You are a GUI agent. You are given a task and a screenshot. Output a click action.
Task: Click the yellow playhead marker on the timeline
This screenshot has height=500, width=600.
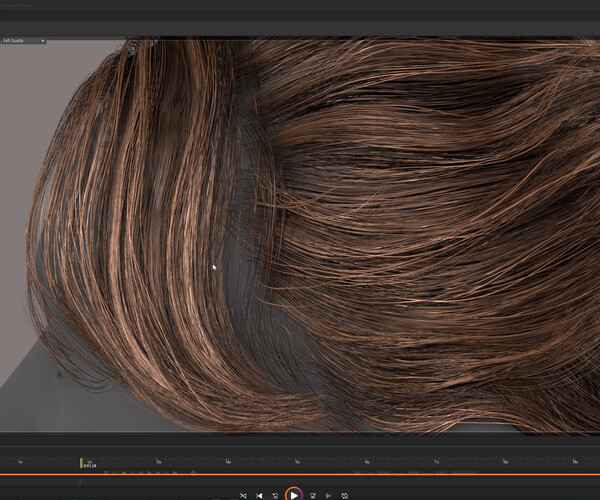click(82, 463)
